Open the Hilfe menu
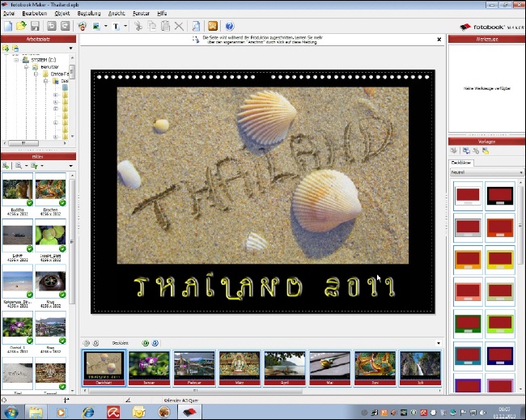This screenshot has width=526, height=420. 162,14
